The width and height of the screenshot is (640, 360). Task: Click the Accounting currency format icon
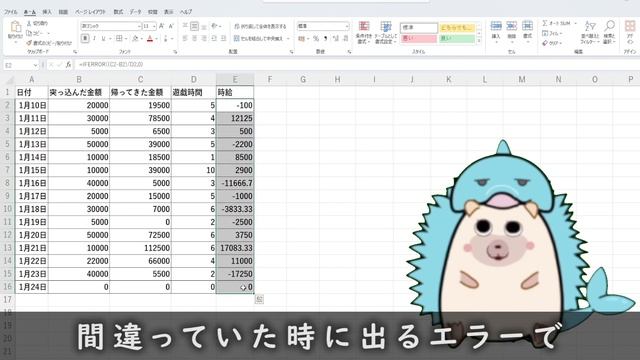(301, 39)
